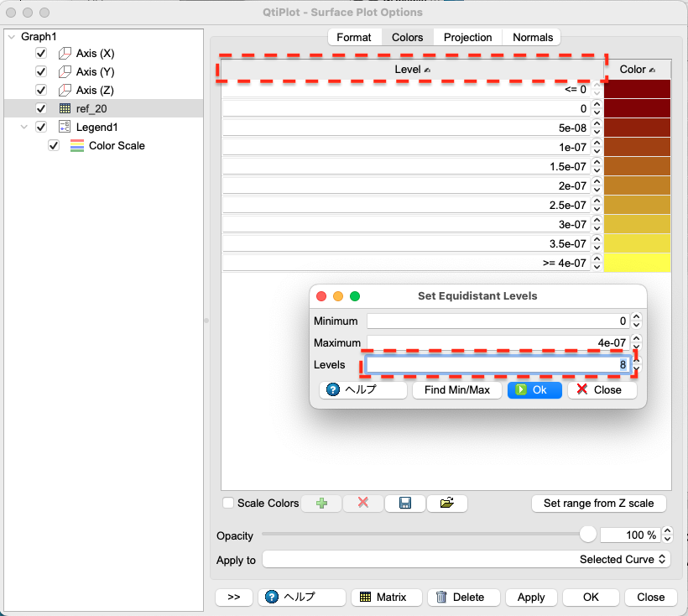The image size is (688, 616).
Task: Select the Graph1 tree item
Action: coord(39,37)
